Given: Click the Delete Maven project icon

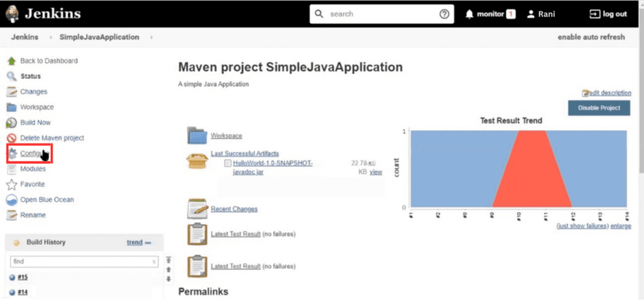Looking at the screenshot, I should (11, 138).
